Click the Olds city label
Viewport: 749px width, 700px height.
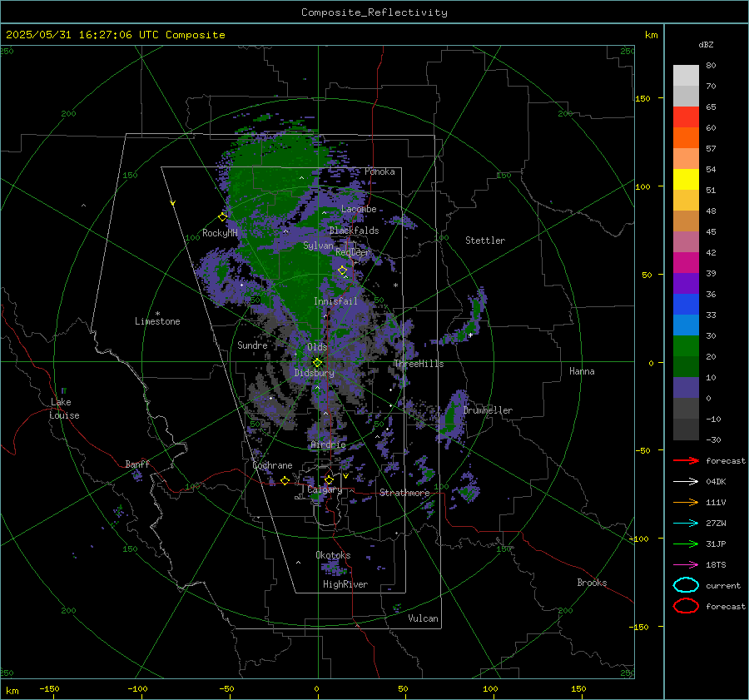317,347
